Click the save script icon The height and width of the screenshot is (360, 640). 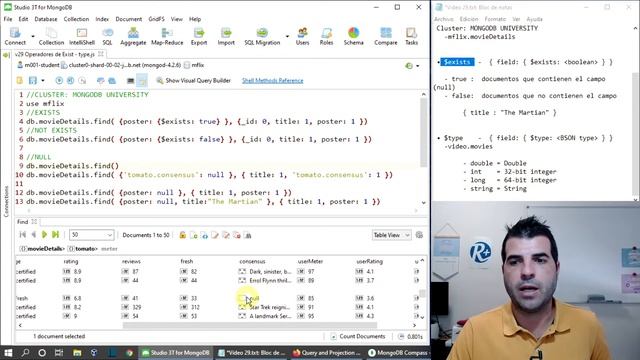click(33, 80)
